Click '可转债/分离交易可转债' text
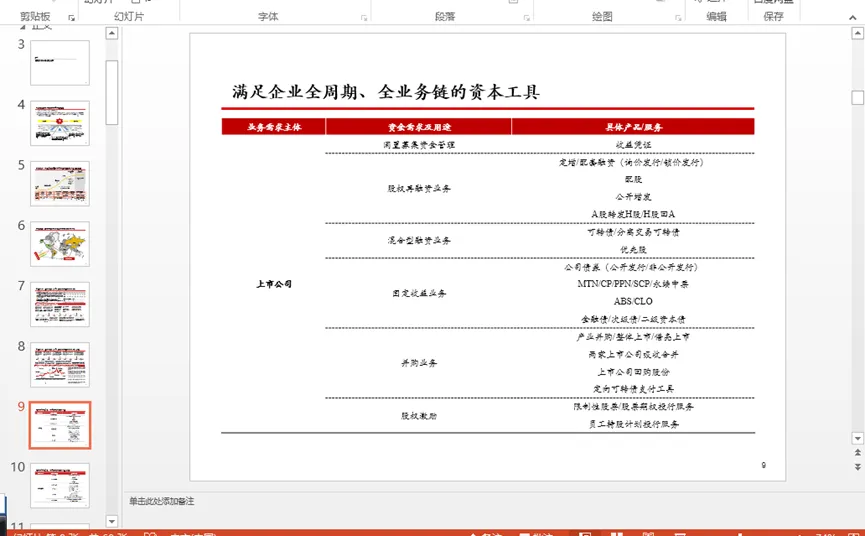 click(x=633, y=232)
